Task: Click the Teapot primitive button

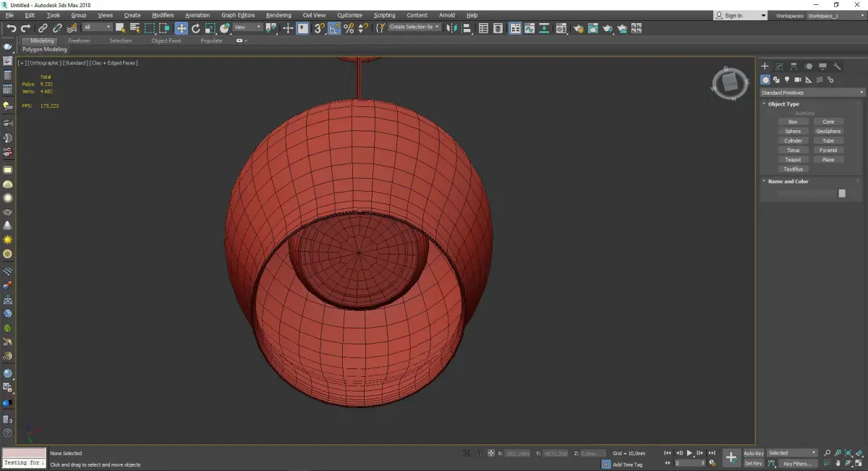Action: click(x=793, y=160)
